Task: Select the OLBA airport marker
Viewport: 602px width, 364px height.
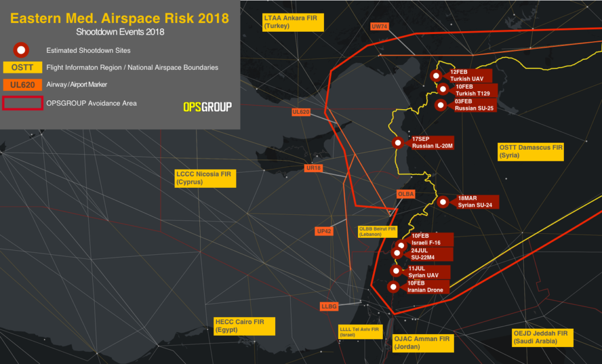Action: 406,194
